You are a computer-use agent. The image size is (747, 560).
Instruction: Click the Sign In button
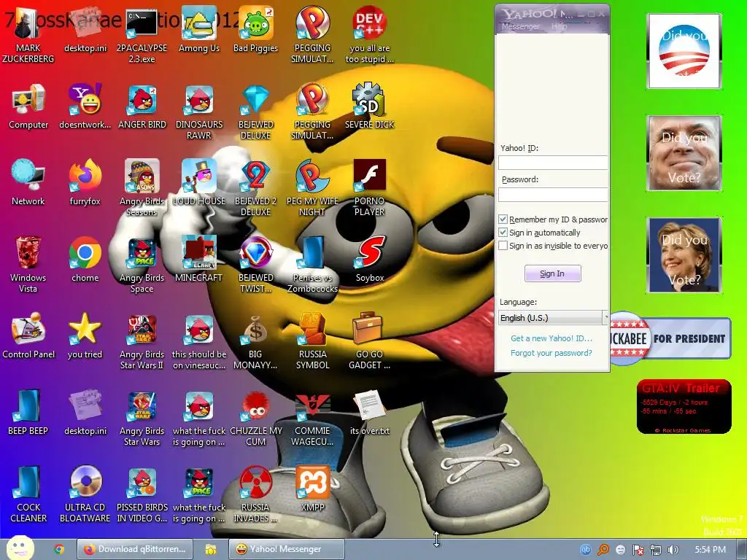coord(553,274)
